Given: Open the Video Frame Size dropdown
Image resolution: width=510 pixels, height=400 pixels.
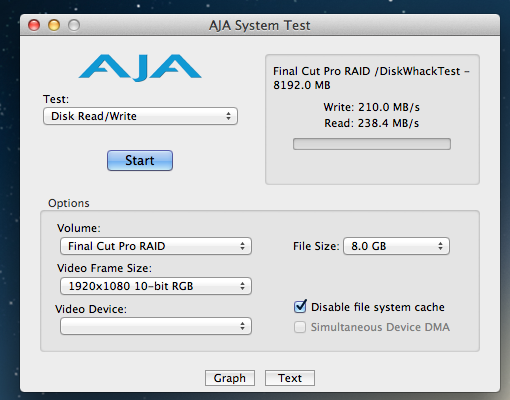Looking at the screenshot, I should click(156, 286).
